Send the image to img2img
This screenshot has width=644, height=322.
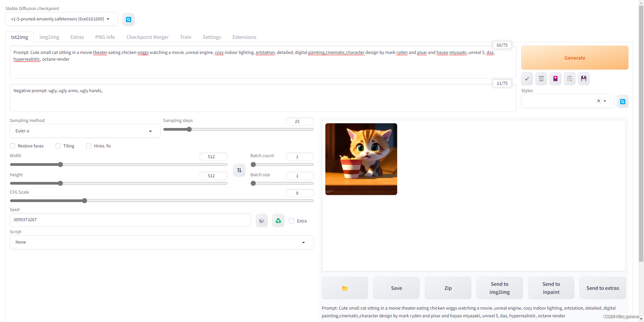coord(499,288)
